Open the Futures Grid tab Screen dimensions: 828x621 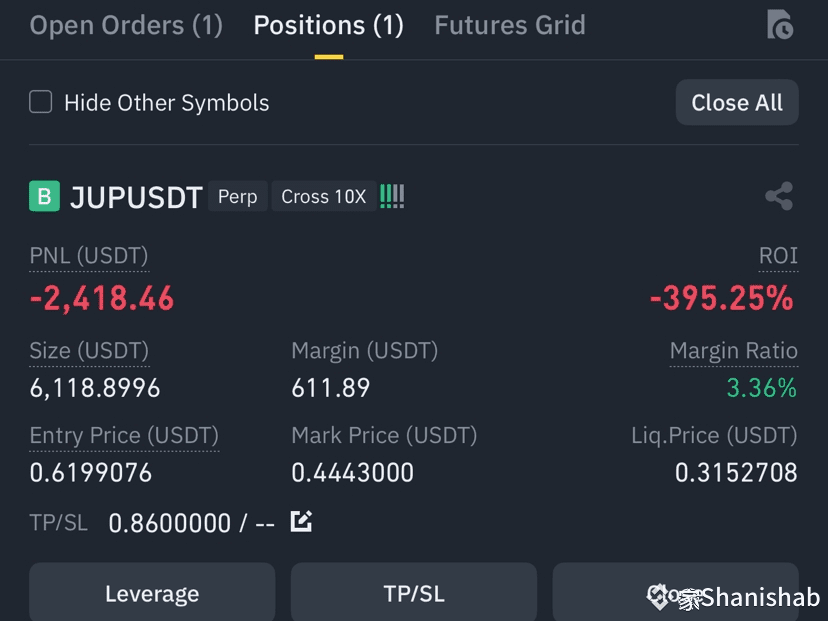[510, 25]
